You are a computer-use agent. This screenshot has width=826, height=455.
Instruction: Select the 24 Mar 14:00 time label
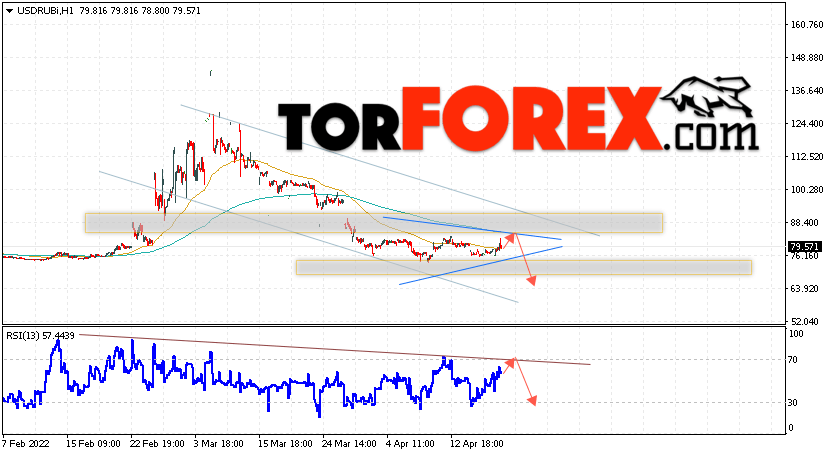349,444
